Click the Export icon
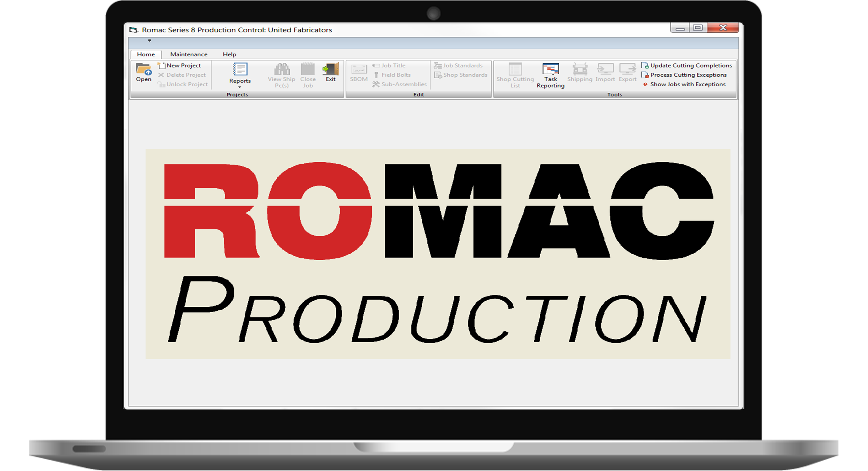 coord(627,69)
